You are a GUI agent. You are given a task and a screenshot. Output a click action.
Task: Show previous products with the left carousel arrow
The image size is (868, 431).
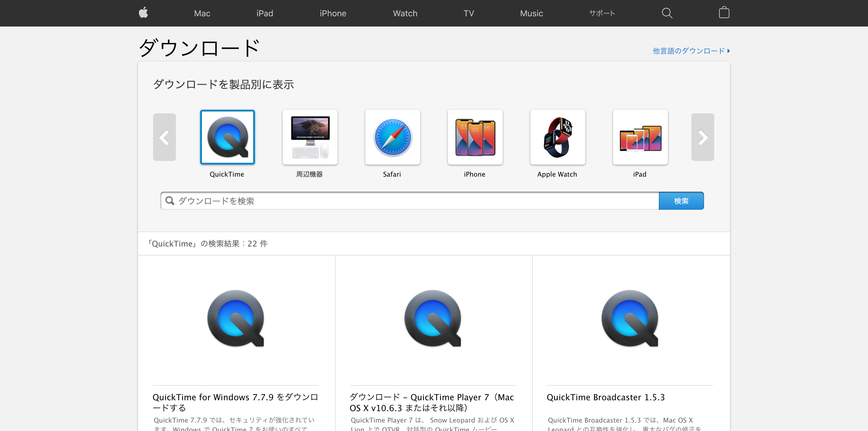[x=165, y=137]
